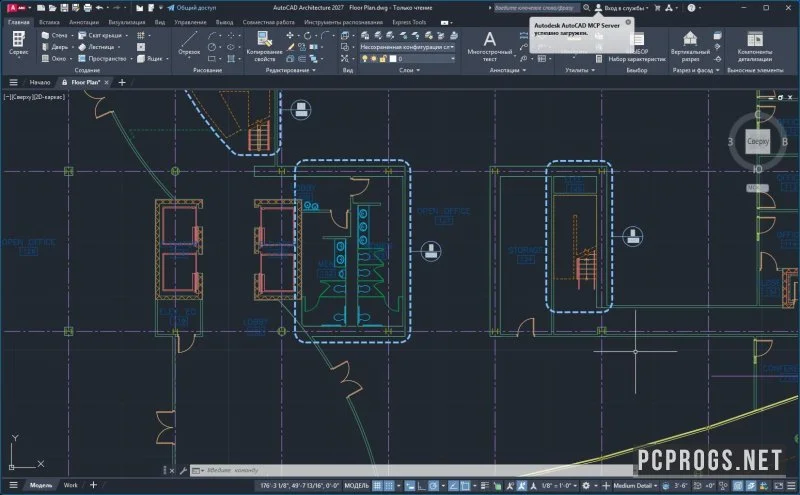Click the help question mark icon
800x495 pixels.
click(x=691, y=8)
